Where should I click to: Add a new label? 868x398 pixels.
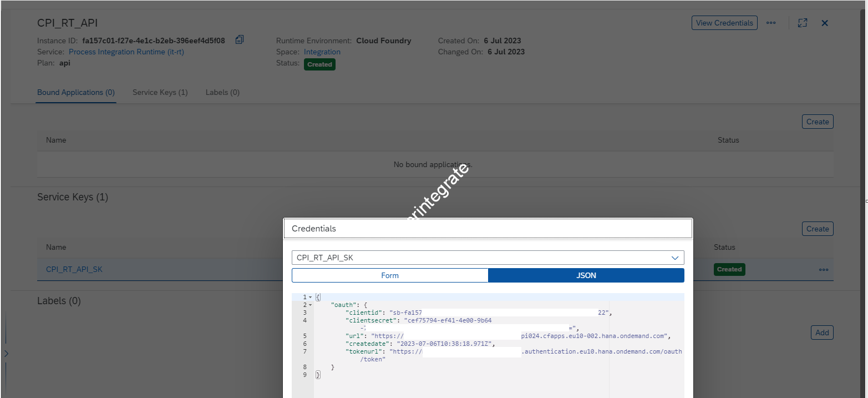(x=822, y=332)
